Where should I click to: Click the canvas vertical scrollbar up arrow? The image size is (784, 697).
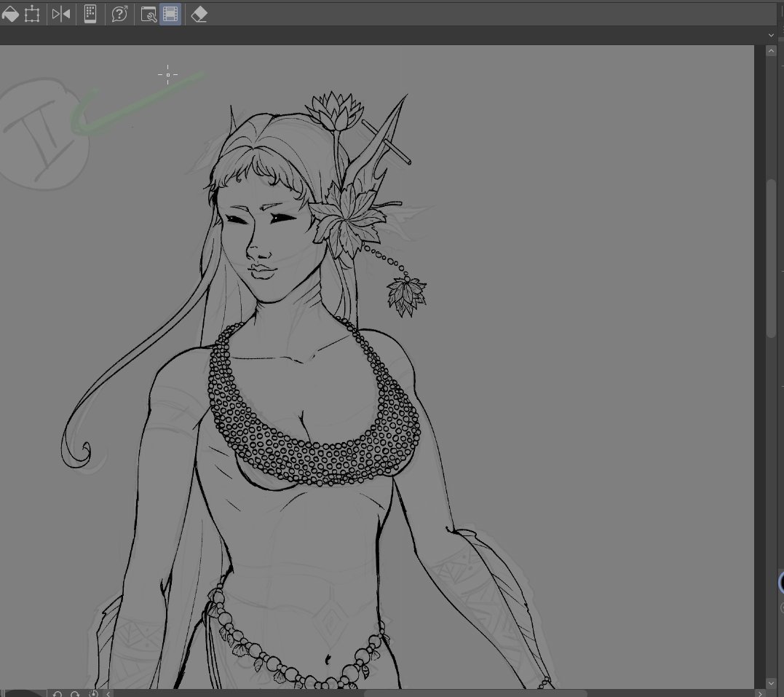point(771,51)
